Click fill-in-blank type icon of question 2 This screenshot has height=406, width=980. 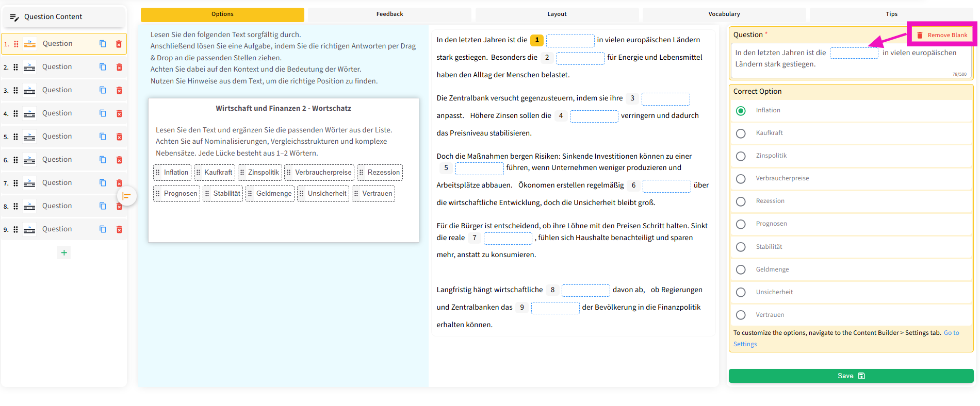29,67
